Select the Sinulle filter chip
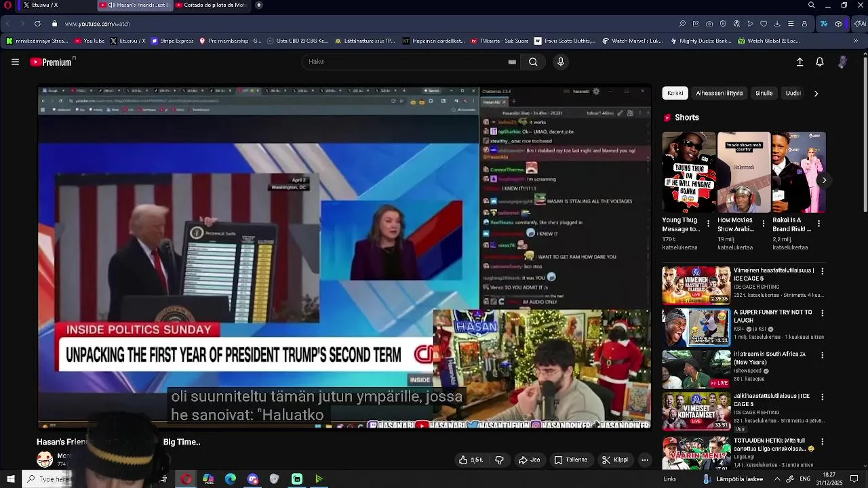868x488 pixels. pyautogui.click(x=764, y=93)
